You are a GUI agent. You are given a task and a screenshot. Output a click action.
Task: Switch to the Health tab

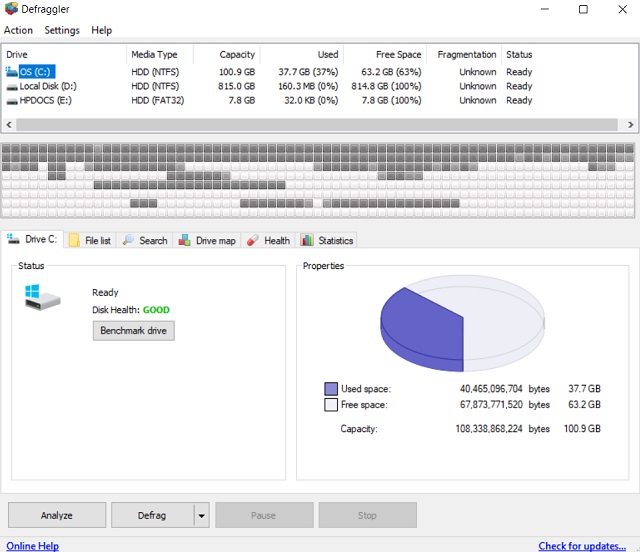(x=269, y=240)
